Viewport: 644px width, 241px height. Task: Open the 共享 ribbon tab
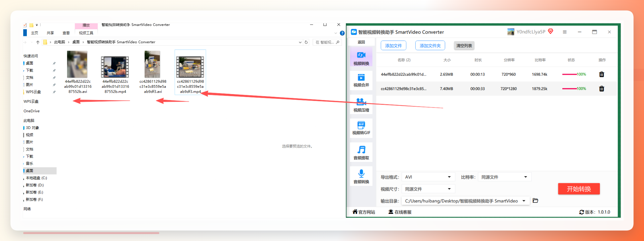point(50,33)
